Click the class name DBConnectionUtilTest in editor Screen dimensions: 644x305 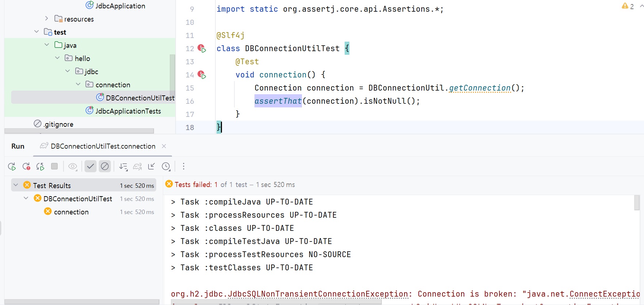292,49
